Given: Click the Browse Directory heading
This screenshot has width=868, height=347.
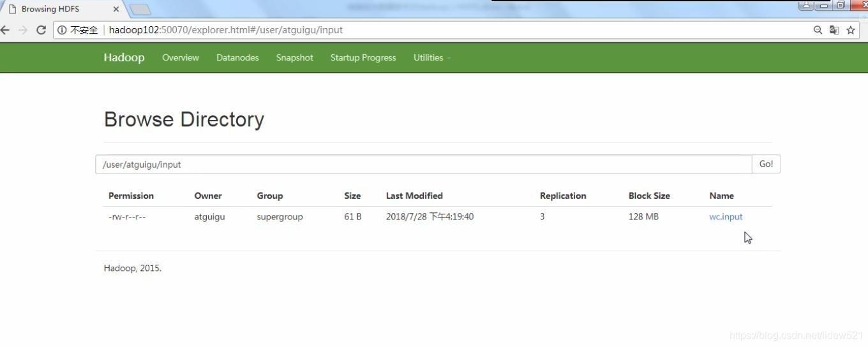Looking at the screenshot, I should [x=184, y=119].
